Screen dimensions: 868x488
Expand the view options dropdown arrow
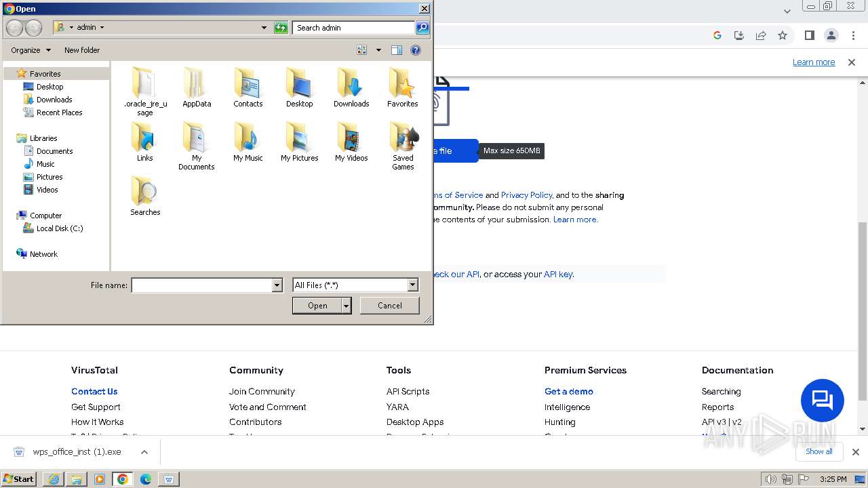click(x=378, y=50)
